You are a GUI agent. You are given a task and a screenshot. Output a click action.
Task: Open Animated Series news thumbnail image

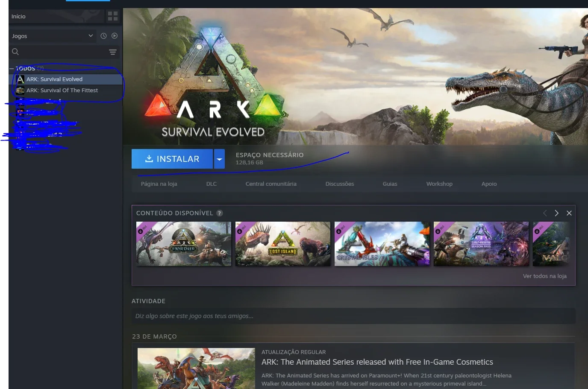tap(196, 369)
